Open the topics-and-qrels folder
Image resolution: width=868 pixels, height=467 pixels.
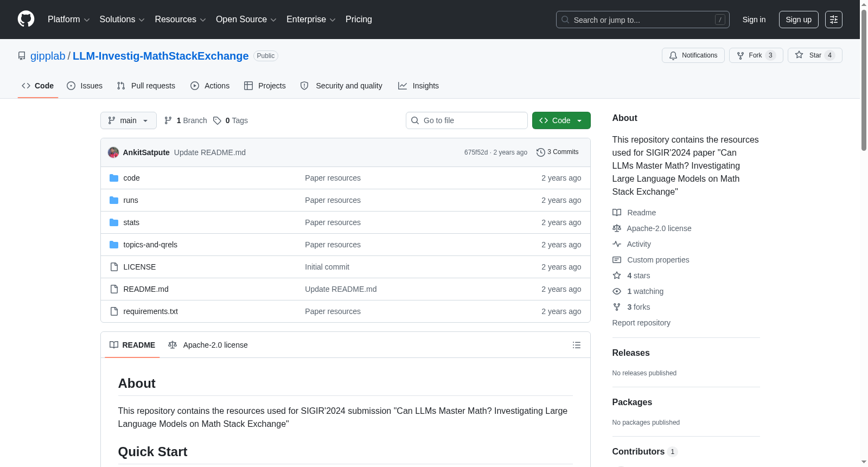150,245
